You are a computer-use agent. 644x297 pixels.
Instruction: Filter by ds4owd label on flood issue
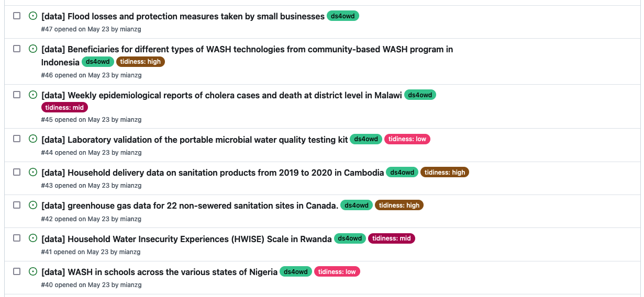coord(343,16)
